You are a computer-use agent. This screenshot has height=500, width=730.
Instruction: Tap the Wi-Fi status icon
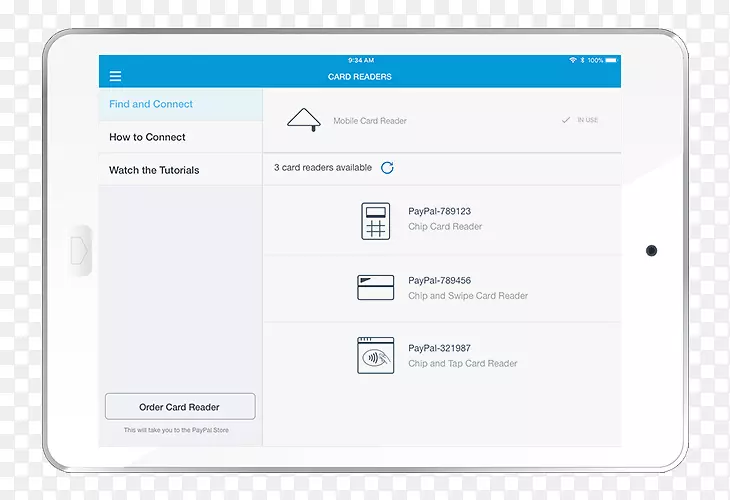point(573,60)
